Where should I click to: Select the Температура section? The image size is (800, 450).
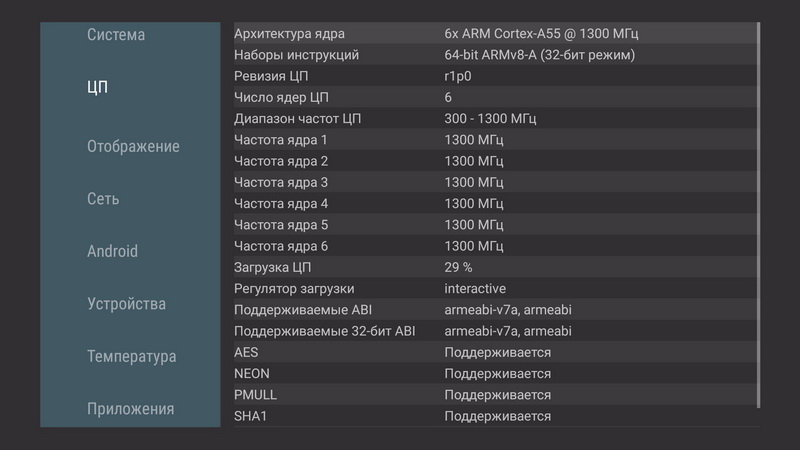(131, 356)
